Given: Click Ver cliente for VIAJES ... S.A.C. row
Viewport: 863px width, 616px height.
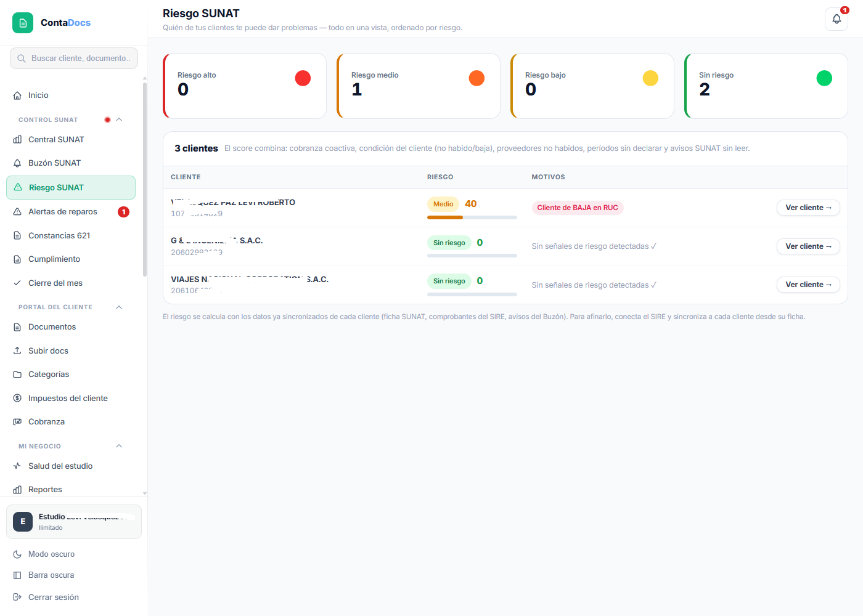Looking at the screenshot, I should pyautogui.click(x=808, y=285).
